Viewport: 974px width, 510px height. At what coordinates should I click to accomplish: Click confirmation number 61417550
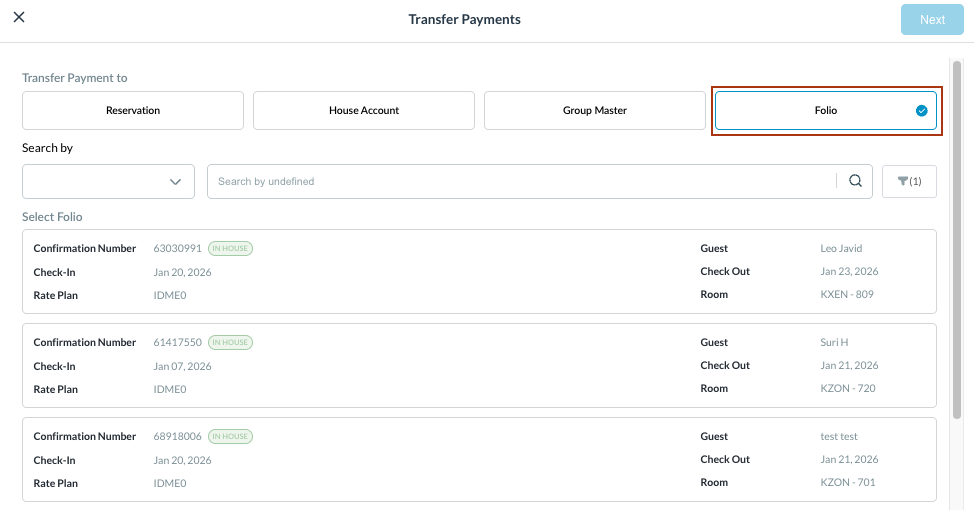(178, 343)
